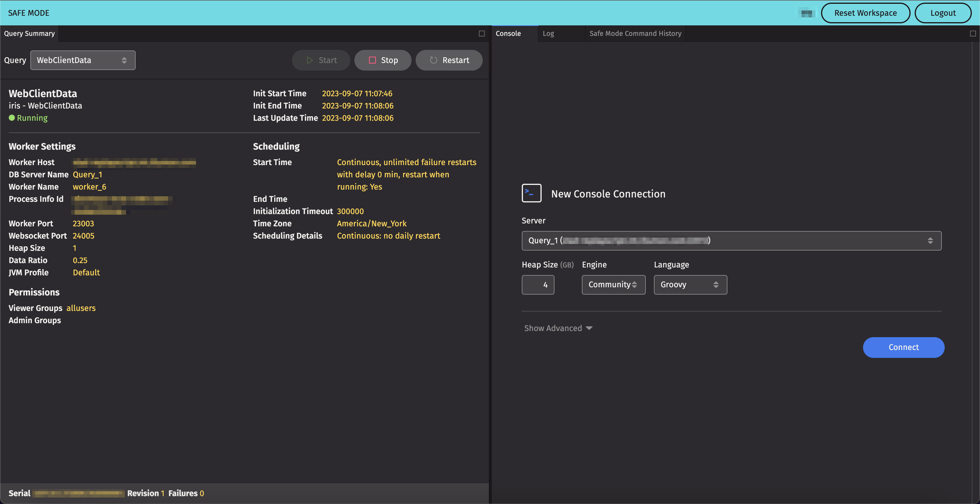Click the Start Time schedule description text
This screenshot has height=504, width=980.
(x=406, y=175)
